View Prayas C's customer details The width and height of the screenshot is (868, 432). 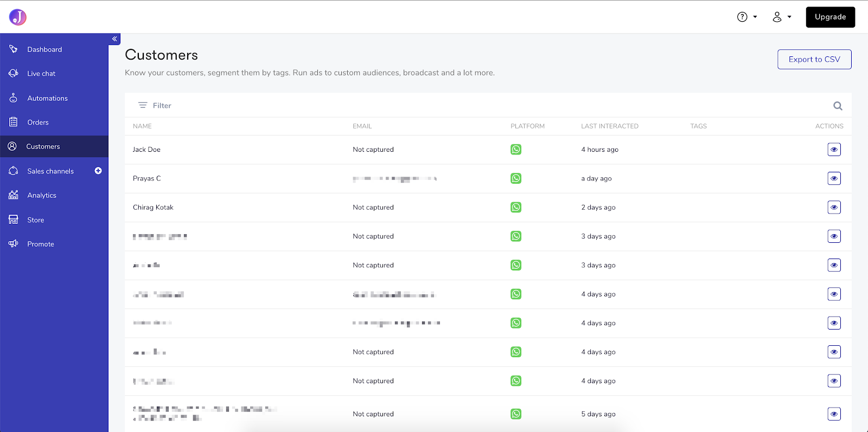click(x=834, y=178)
